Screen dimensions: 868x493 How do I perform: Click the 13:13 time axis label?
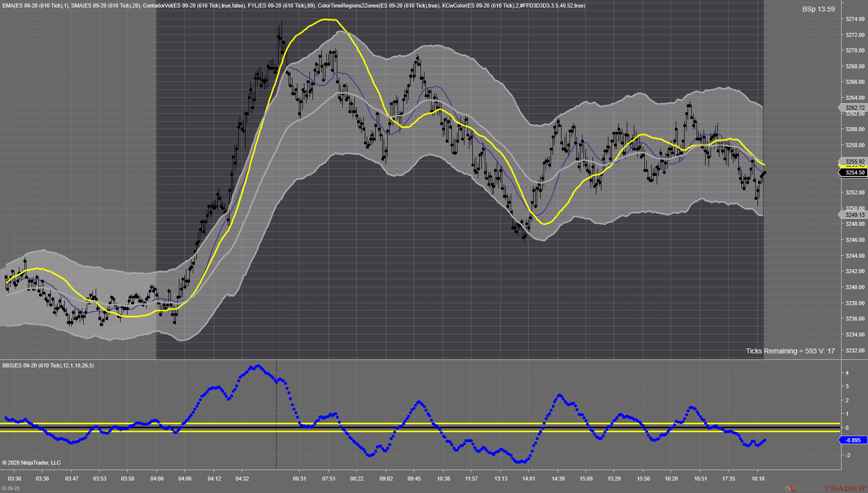pos(501,479)
